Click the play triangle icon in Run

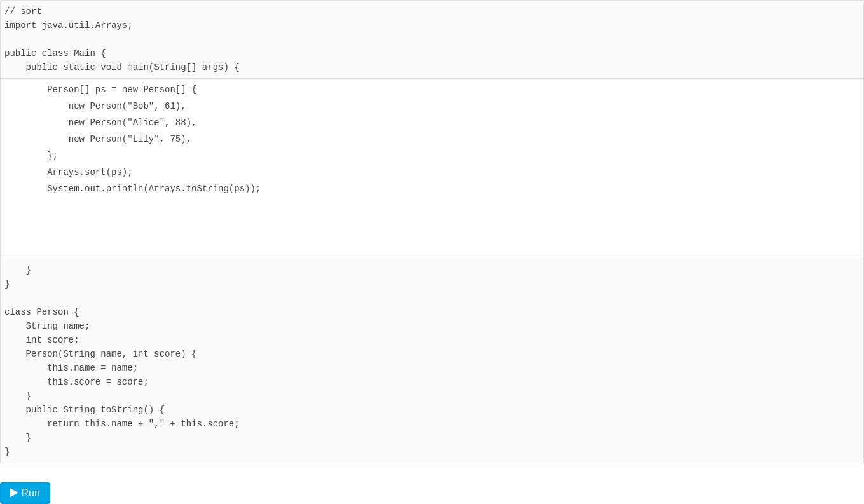click(14, 493)
